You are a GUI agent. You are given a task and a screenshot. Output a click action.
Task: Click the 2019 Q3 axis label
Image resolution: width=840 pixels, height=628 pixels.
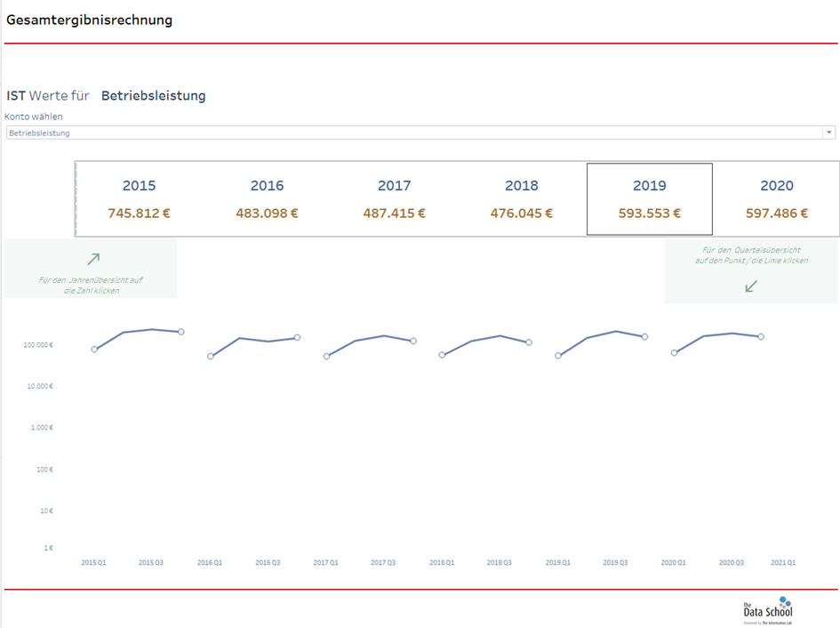[615, 562]
